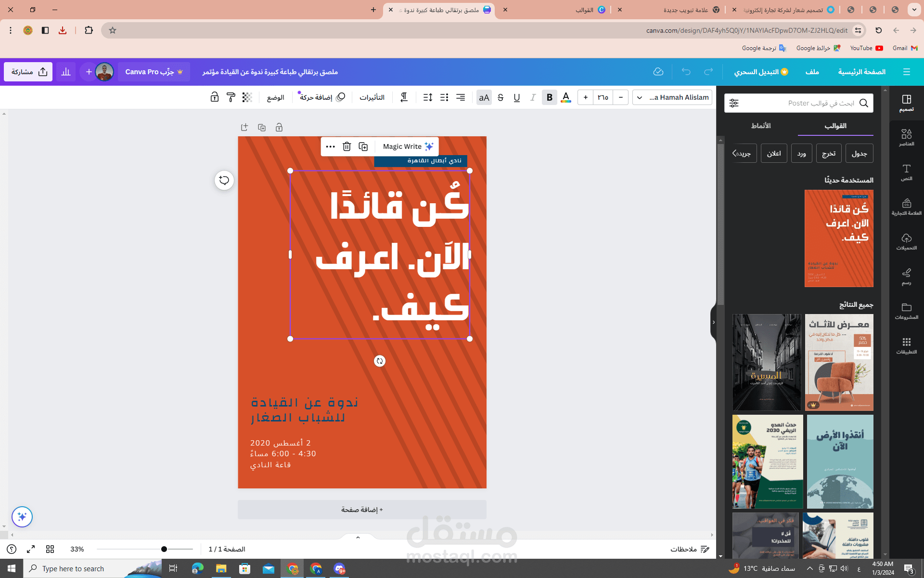Decrease font size with the minus button
The height and width of the screenshot is (578, 924).
(621, 97)
